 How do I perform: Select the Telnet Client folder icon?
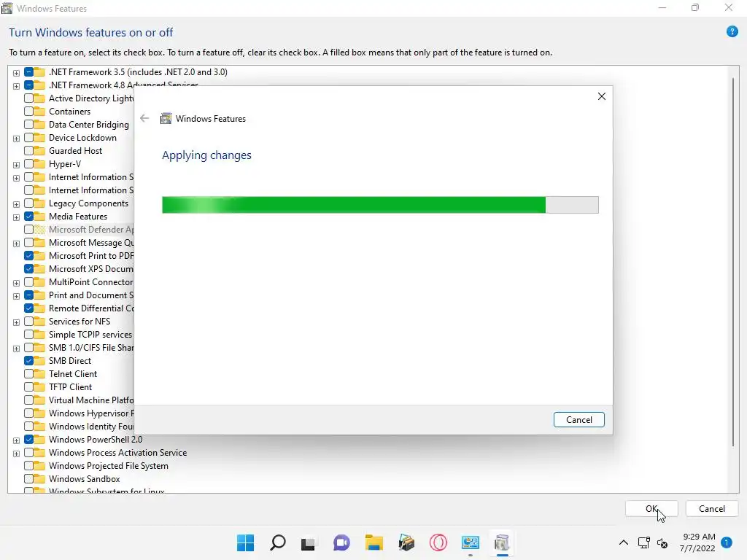click(39, 374)
